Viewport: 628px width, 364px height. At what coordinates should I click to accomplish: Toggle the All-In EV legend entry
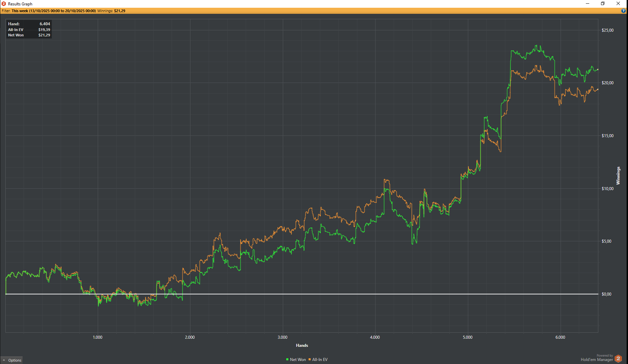coord(318,360)
